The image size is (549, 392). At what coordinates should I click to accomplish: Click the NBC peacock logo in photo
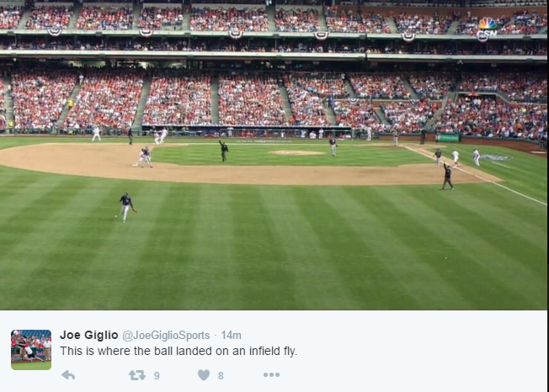pyautogui.click(x=488, y=24)
